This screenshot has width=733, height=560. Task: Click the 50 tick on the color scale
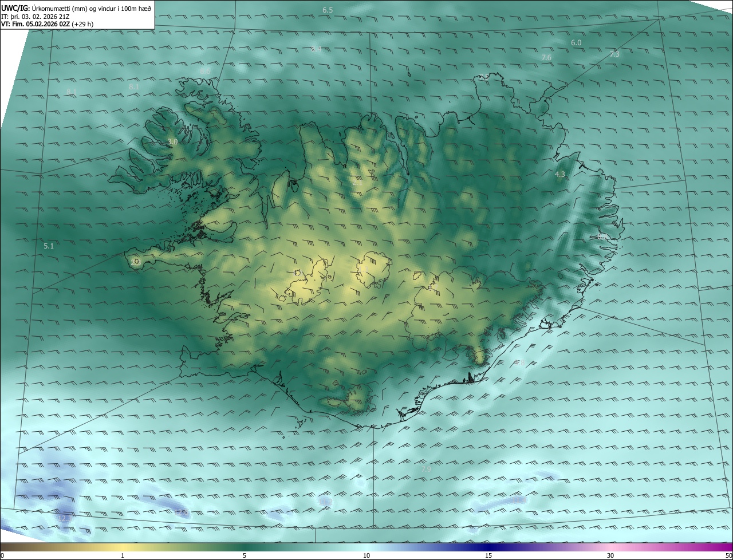tap(728, 555)
